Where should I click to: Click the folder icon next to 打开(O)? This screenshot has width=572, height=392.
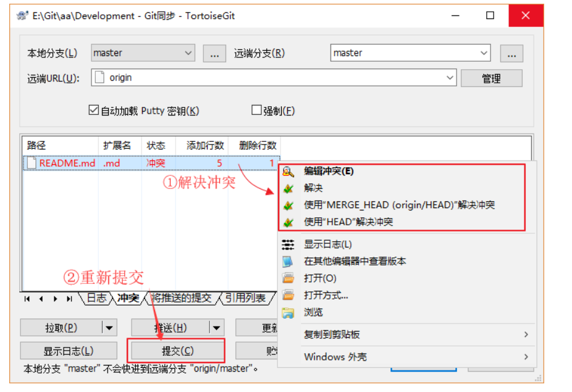pyautogui.click(x=288, y=278)
